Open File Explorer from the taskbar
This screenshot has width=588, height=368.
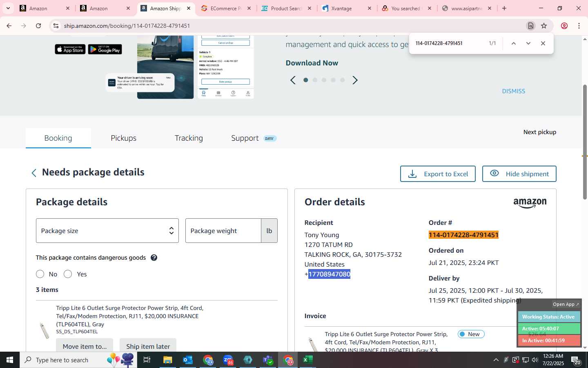click(x=168, y=360)
